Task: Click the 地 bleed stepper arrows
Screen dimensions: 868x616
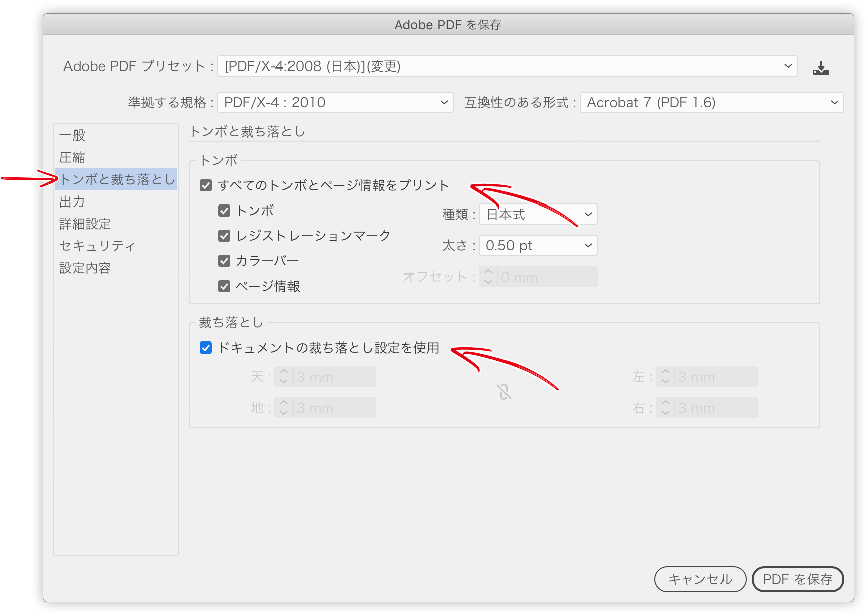Action: click(284, 407)
